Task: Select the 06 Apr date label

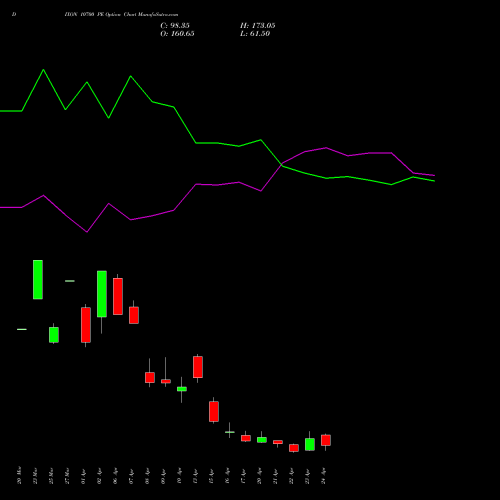Action: (x=115, y=476)
